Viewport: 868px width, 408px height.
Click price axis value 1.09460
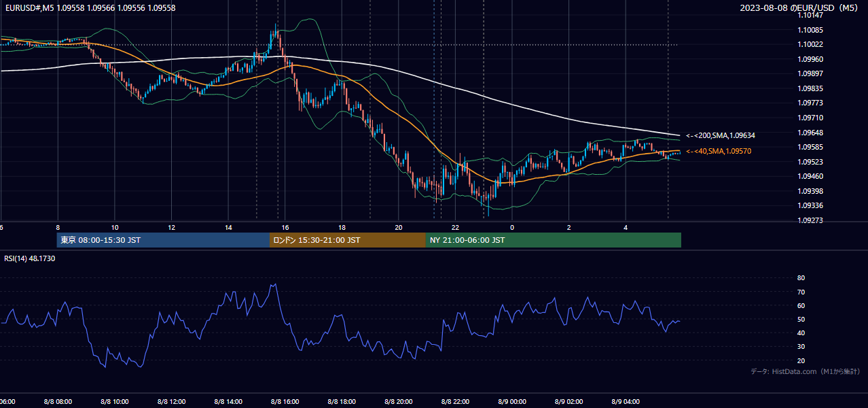(x=810, y=176)
